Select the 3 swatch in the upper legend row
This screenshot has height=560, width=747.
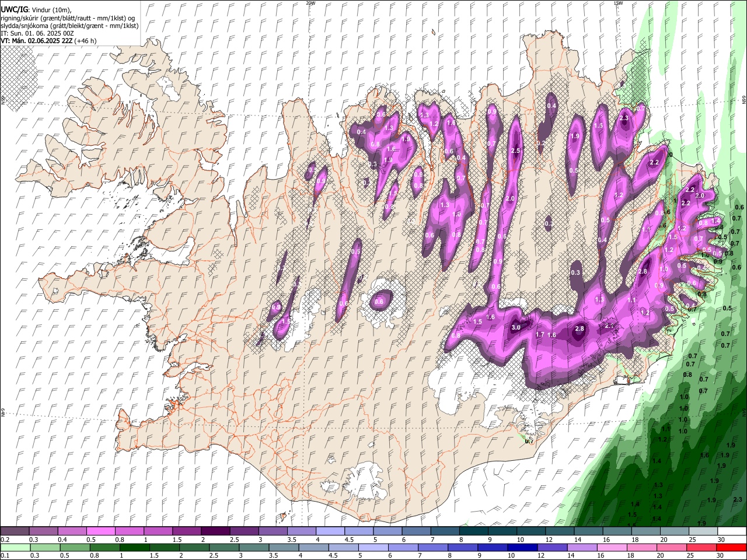(x=273, y=531)
